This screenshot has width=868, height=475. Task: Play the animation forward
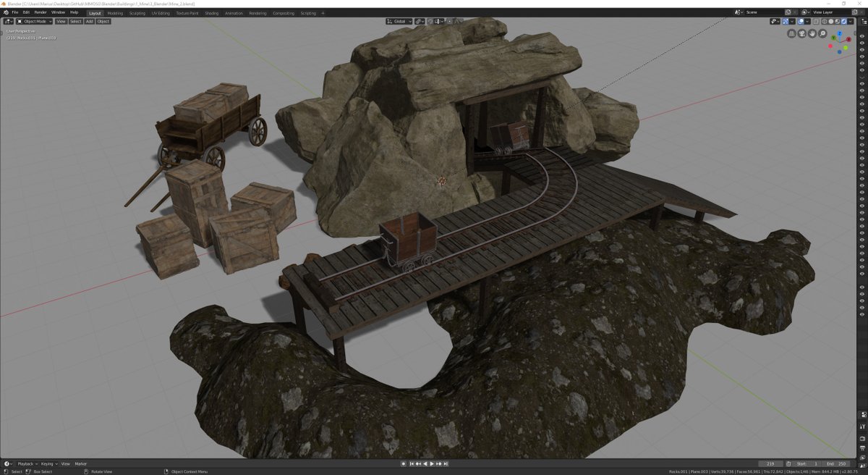[x=432, y=463]
